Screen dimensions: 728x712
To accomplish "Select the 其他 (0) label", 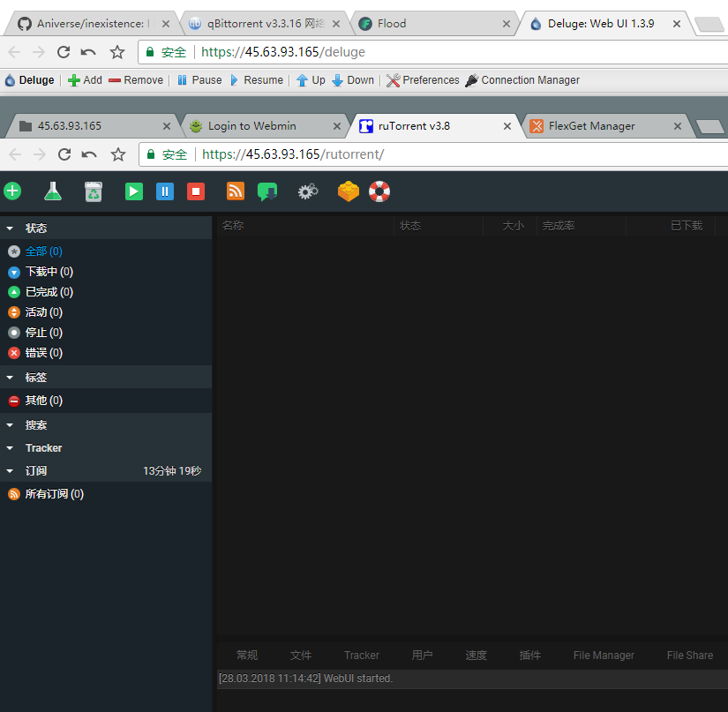I will (35, 401).
